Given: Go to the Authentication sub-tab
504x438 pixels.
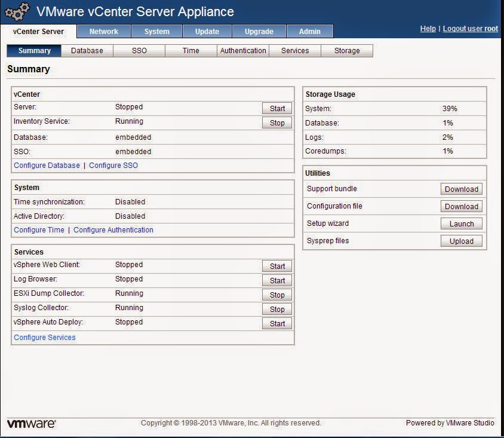Looking at the screenshot, I should 243,51.
